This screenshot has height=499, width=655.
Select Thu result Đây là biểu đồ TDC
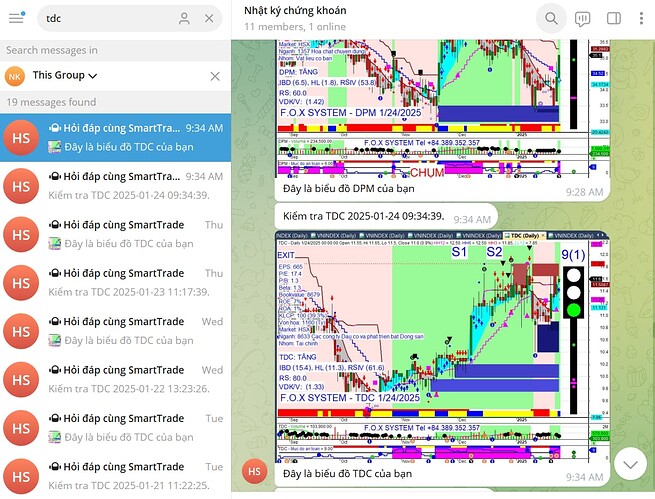point(115,235)
